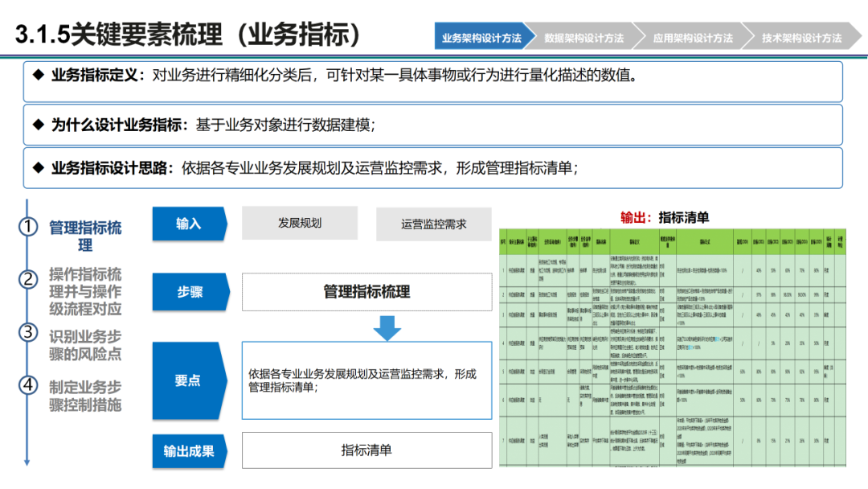This screenshot has width=868, height=489.
Task: Select the 业务指标定义 definition text box
Action: [433, 81]
